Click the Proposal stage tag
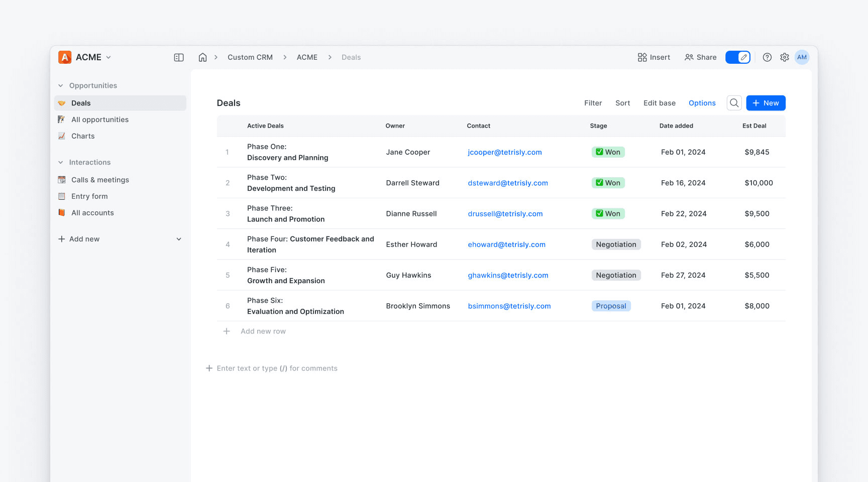Screen dimensions: 868x482 click(x=611, y=306)
